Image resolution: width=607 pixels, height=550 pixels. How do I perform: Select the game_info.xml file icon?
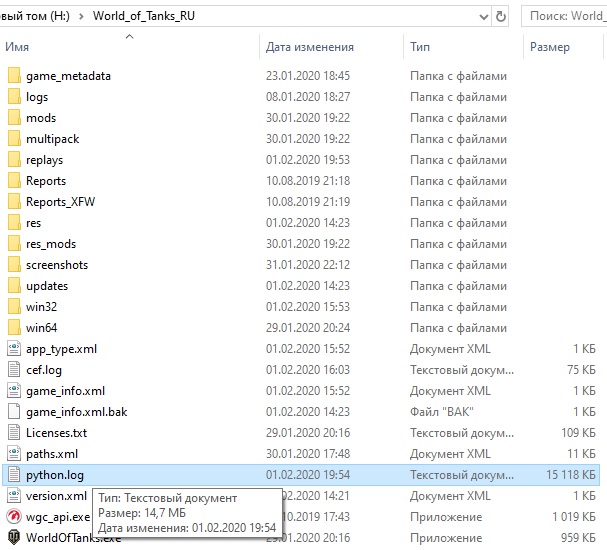pyautogui.click(x=14, y=391)
